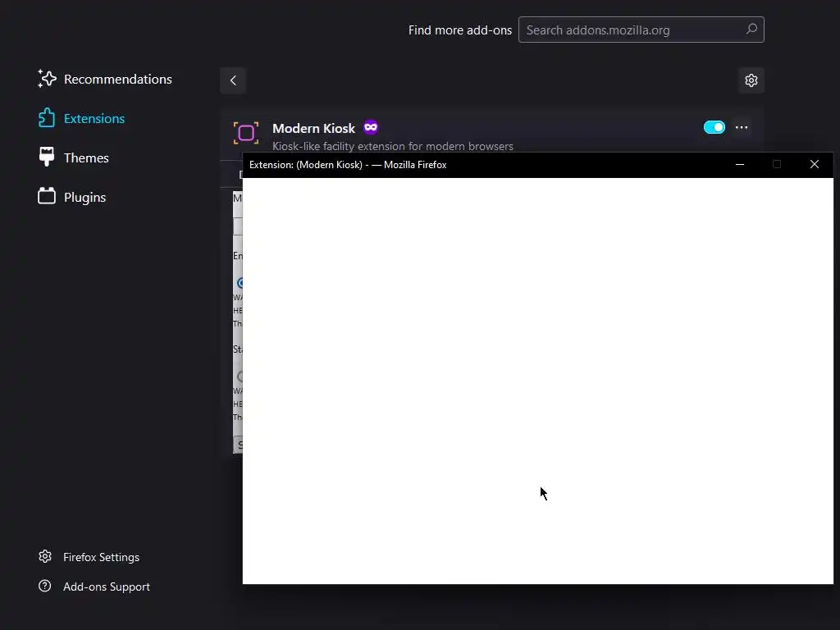Go back with the left arrow button
This screenshot has height=630, width=840.
pyautogui.click(x=233, y=80)
